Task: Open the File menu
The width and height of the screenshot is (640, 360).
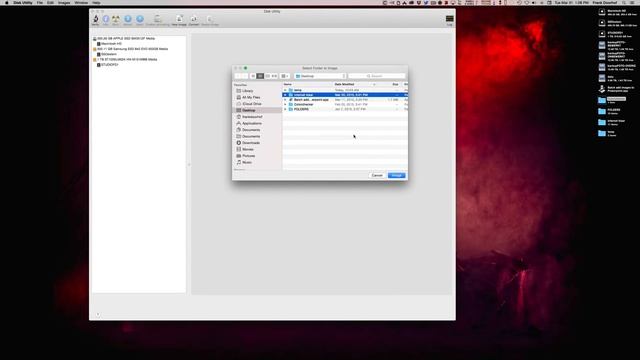Action: (40, 2)
